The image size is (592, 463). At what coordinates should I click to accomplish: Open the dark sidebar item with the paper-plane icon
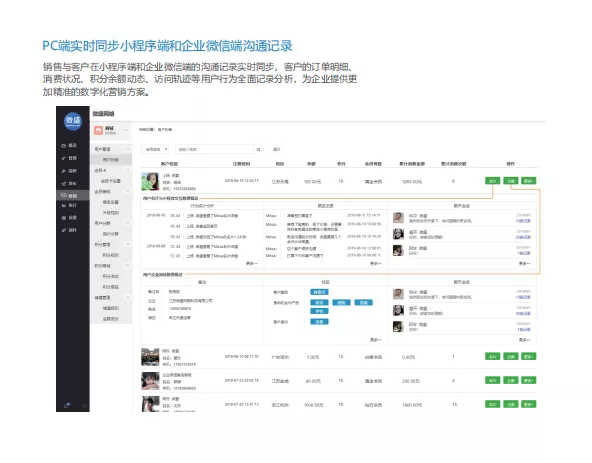(x=69, y=183)
